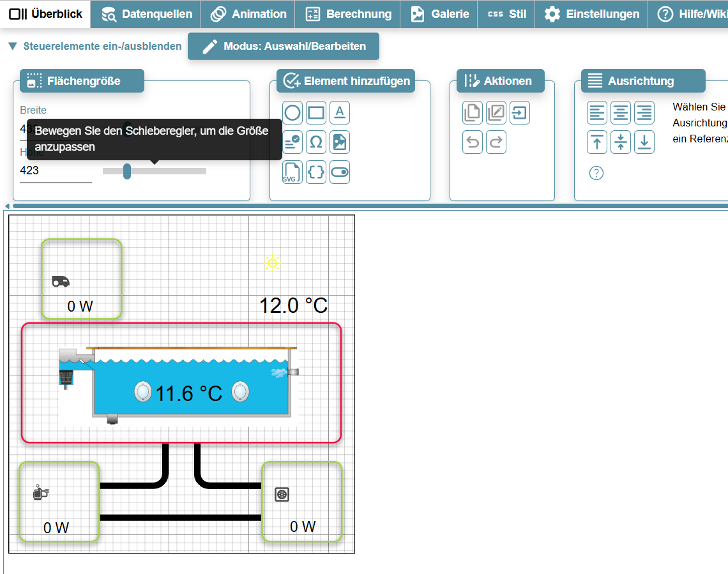Open the Berechnung tab
The height and width of the screenshot is (574, 728).
(348, 14)
